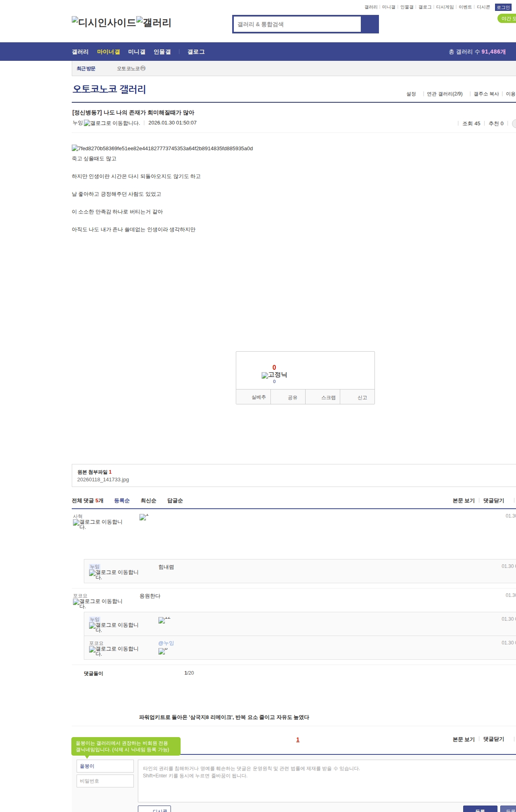Expand the 연관 갤러리(2/9) list
Image resolution: width=516 pixels, height=812 pixels.
(x=445, y=94)
